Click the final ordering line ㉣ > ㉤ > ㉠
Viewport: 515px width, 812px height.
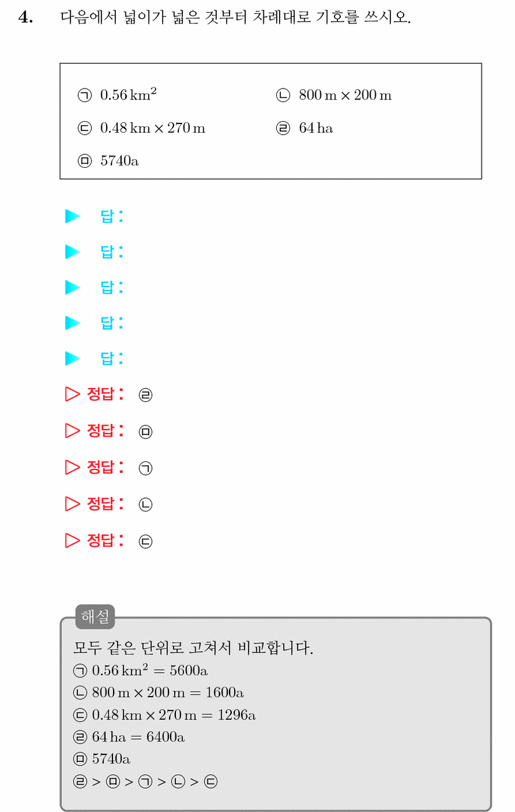(x=146, y=782)
